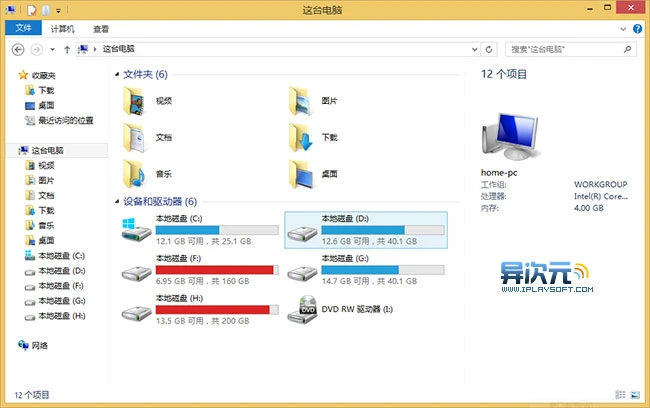This screenshot has height=408, width=650.
Task: Expand the address bar history dropdown
Action: click(475, 49)
